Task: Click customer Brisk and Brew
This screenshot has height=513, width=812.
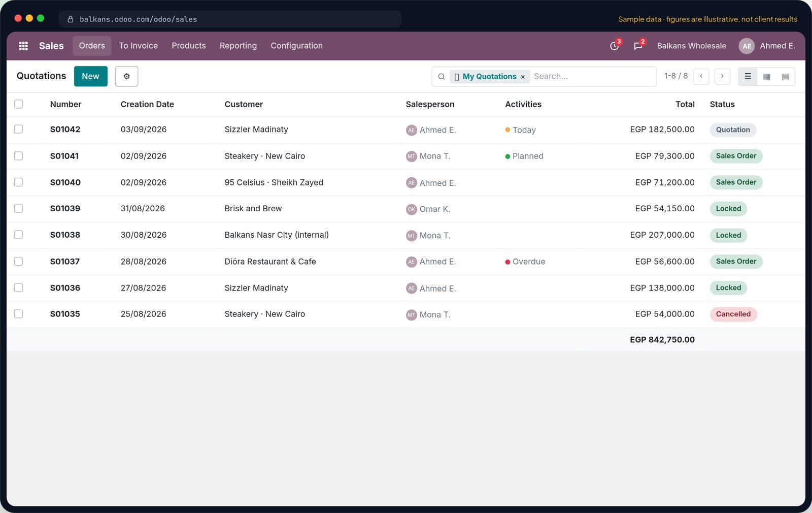Action: pos(253,208)
